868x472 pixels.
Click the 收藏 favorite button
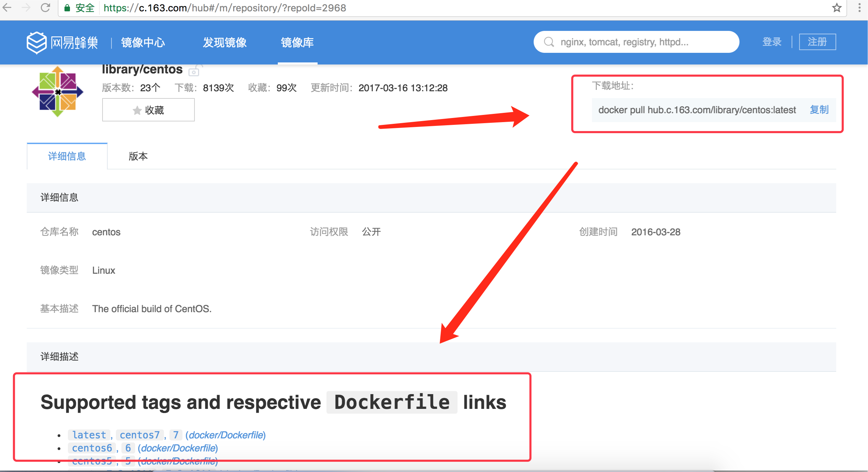[148, 110]
